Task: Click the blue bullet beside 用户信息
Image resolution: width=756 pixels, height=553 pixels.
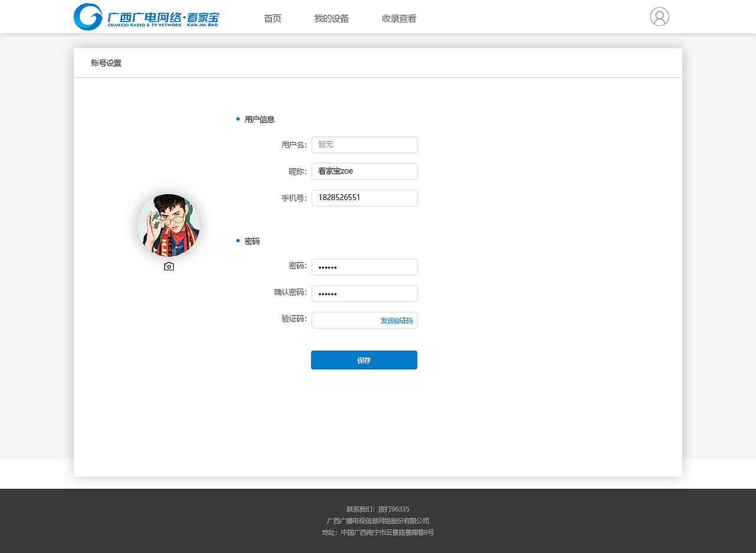Action: point(237,119)
